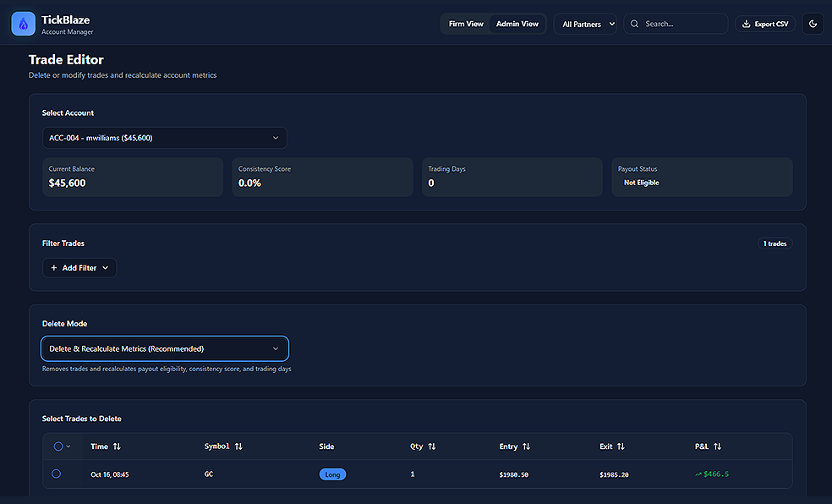Screen dimensions: 832x504
Task: Expand the ACC-004 mwilliams account selector
Action: tap(165, 138)
